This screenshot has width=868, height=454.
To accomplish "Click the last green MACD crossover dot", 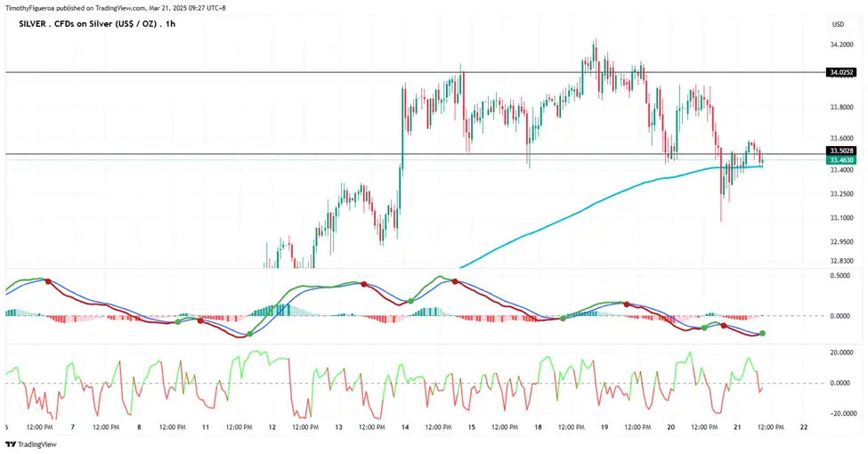I will tap(762, 333).
